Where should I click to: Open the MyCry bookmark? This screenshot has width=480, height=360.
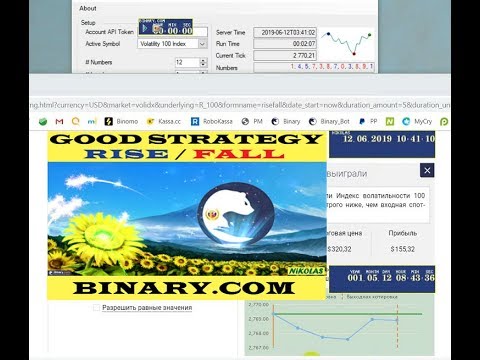417,122
